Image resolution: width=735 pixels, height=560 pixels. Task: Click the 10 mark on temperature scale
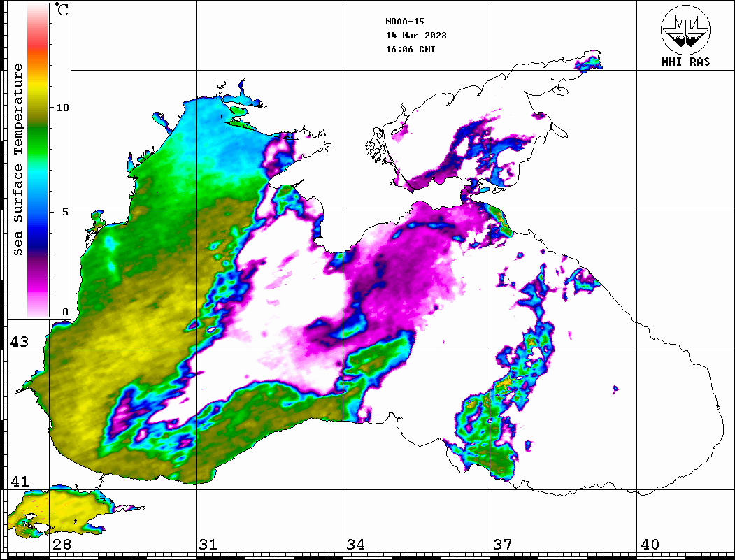(x=62, y=108)
